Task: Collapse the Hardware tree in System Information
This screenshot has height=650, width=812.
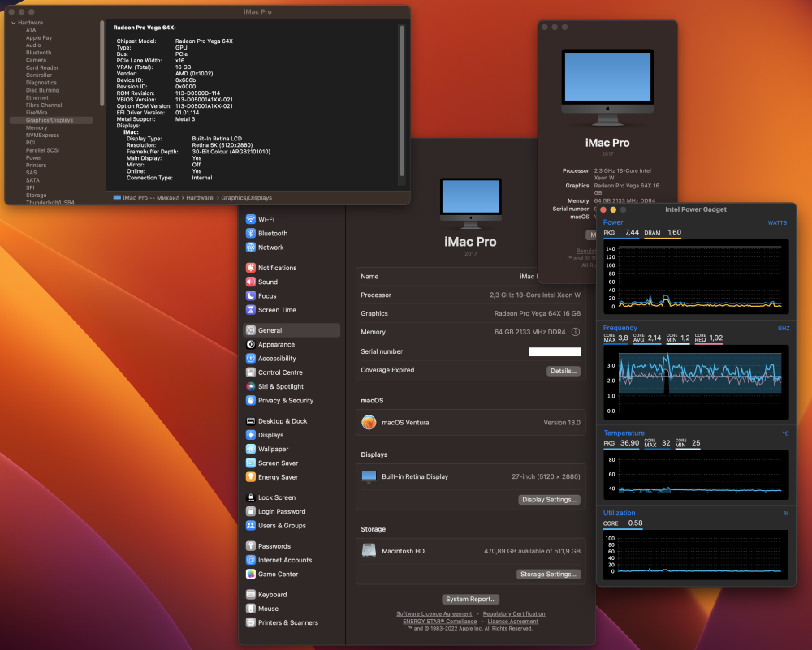Action: click(14, 23)
